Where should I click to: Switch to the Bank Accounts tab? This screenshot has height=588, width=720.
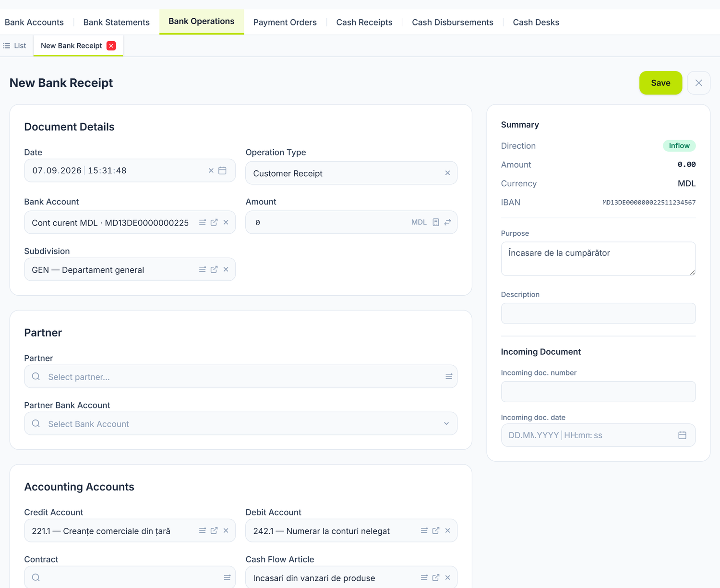click(34, 22)
